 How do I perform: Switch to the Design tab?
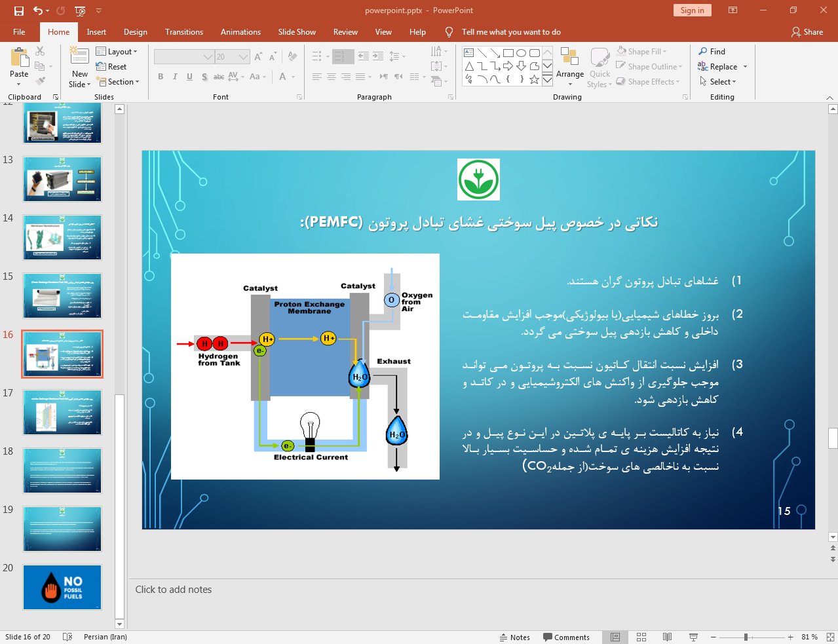(x=135, y=31)
